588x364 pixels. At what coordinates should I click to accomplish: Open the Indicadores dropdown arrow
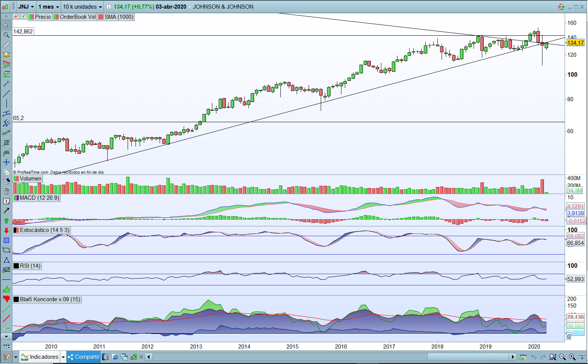click(63, 357)
